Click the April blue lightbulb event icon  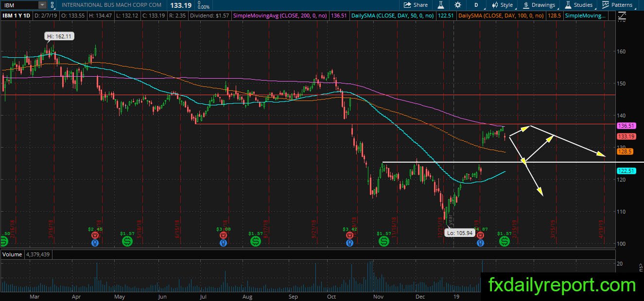pos(95,242)
